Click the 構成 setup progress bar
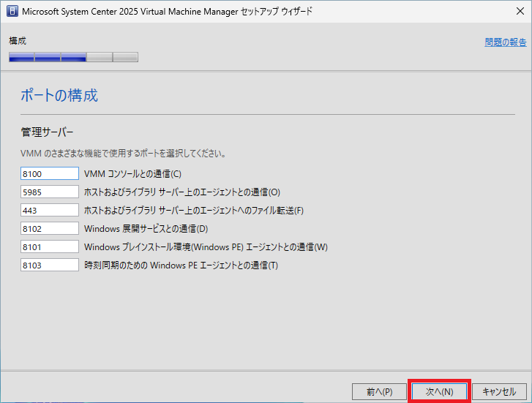 tap(73, 57)
